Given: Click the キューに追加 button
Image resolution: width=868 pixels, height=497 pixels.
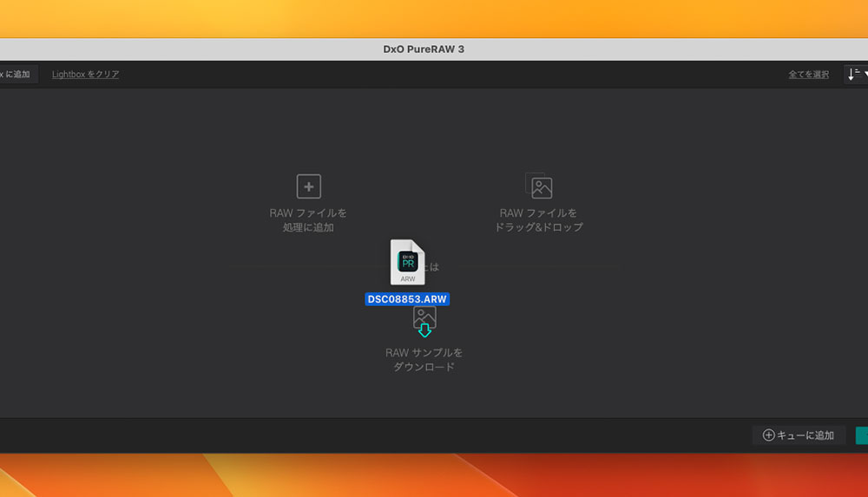Looking at the screenshot, I should (x=799, y=435).
